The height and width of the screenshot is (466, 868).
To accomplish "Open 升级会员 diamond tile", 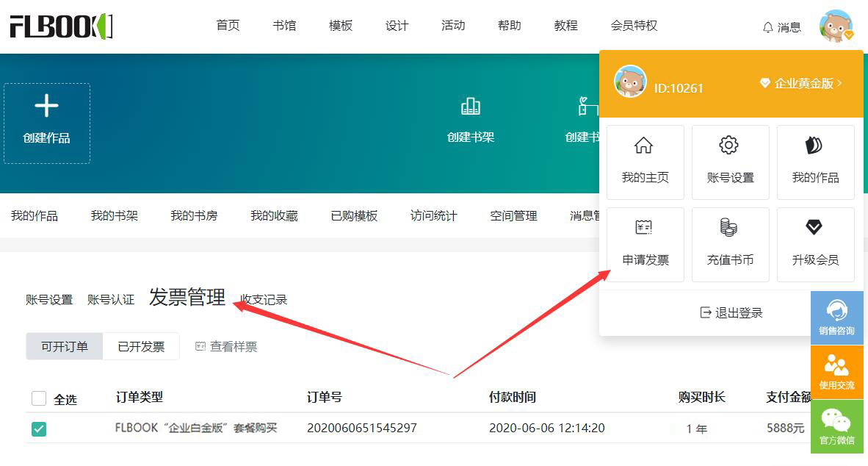I will click(815, 244).
